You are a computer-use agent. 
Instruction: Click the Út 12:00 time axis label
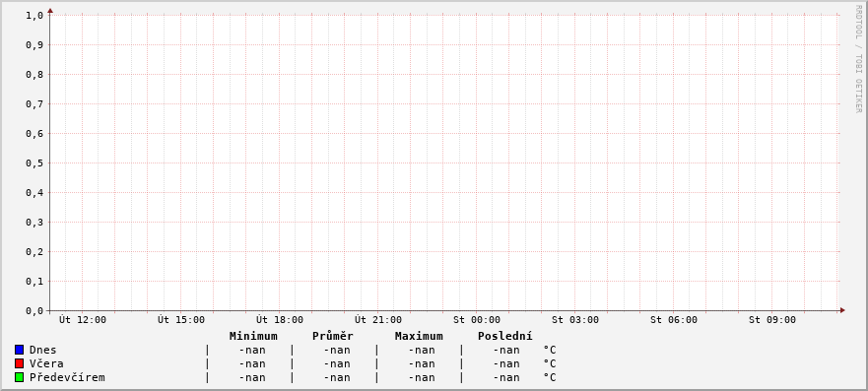pyautogui.click(x=83, y=320)
